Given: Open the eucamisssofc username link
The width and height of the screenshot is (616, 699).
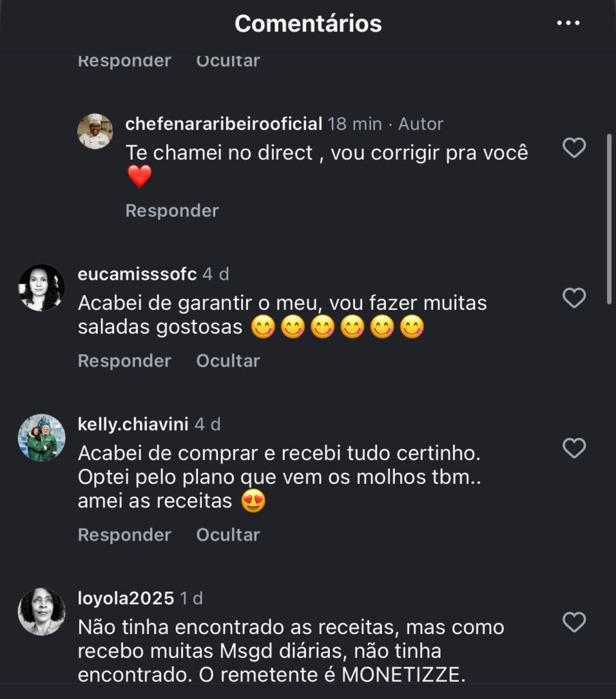Looking at the screenshot, I should (x=137, y=274).
